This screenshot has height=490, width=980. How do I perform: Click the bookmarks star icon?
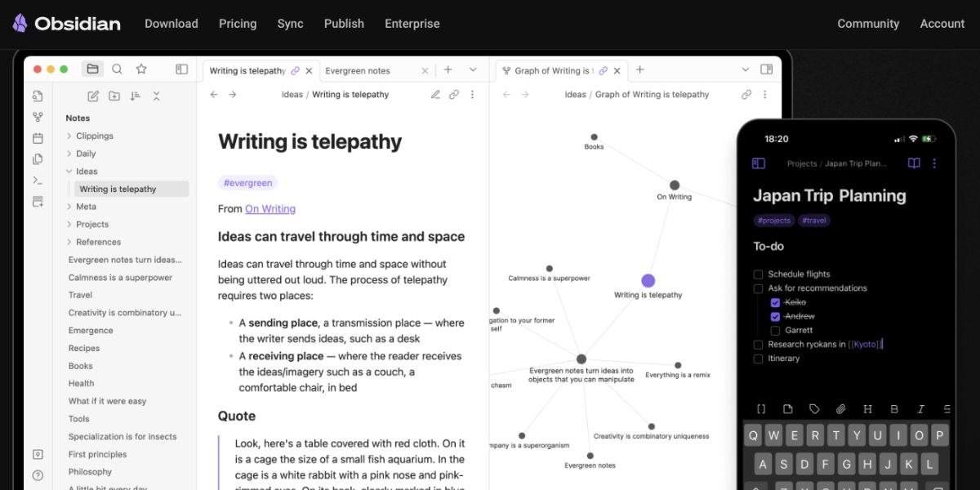pyautogui.click(x=141, y=69)
